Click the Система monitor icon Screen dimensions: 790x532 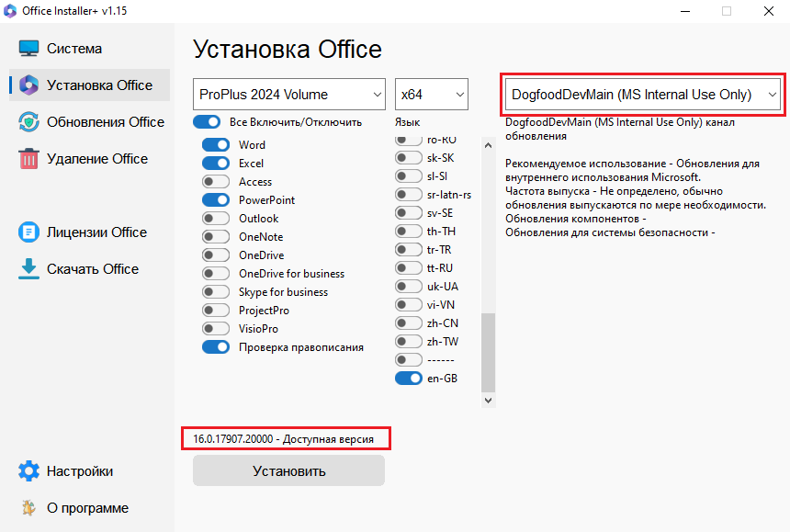click(28, 49)
